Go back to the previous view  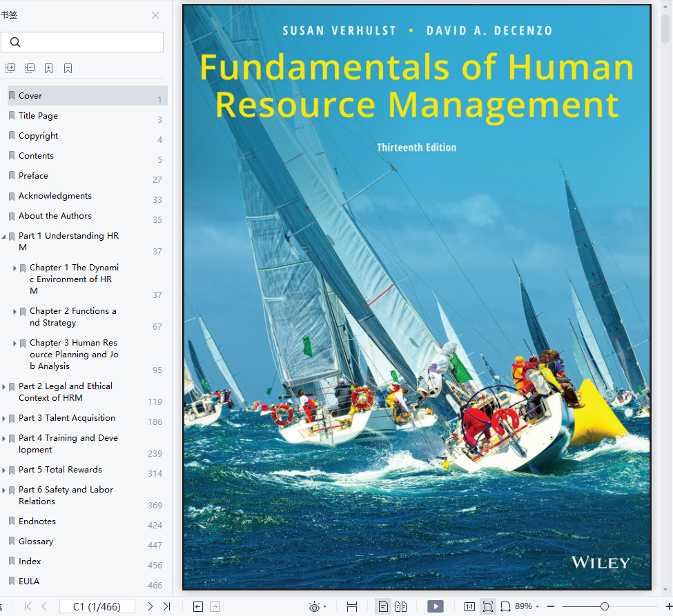click(198, 606)
